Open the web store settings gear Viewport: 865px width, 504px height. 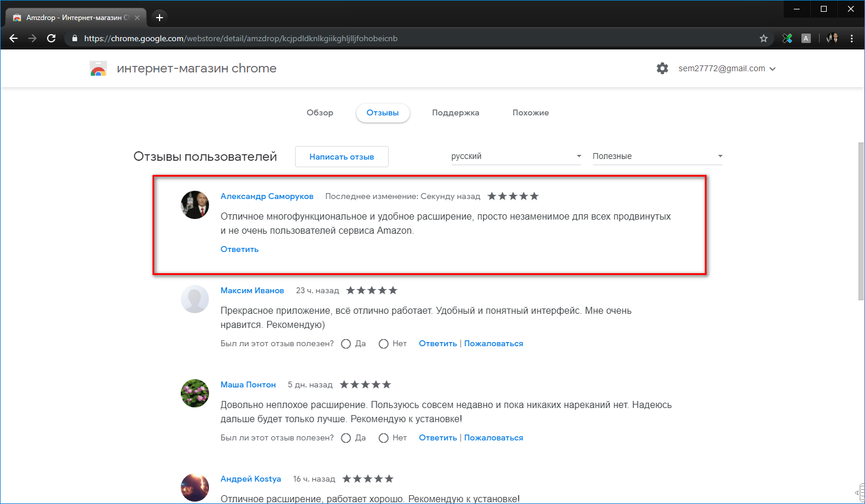coord(662,68)
